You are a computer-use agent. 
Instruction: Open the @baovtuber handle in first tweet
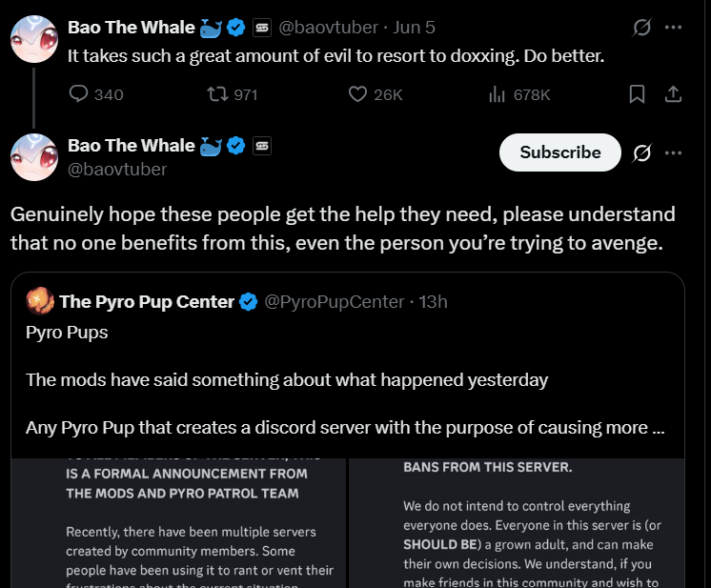click(327, 28)
